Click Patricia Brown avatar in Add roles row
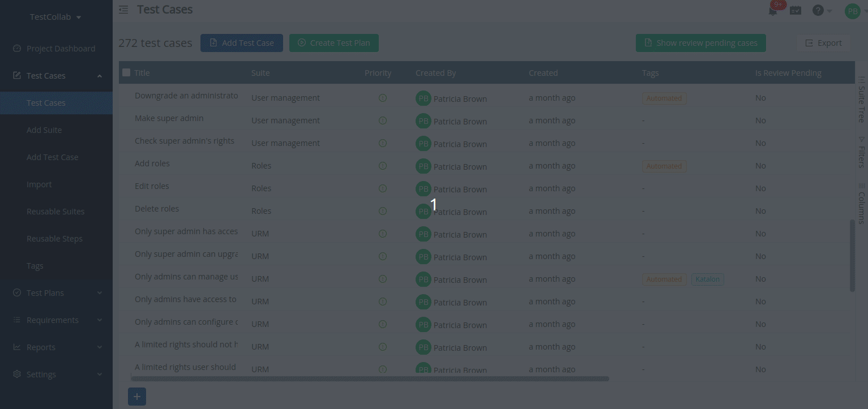Viewport: 868px width, 409px height. click(424, 166)
